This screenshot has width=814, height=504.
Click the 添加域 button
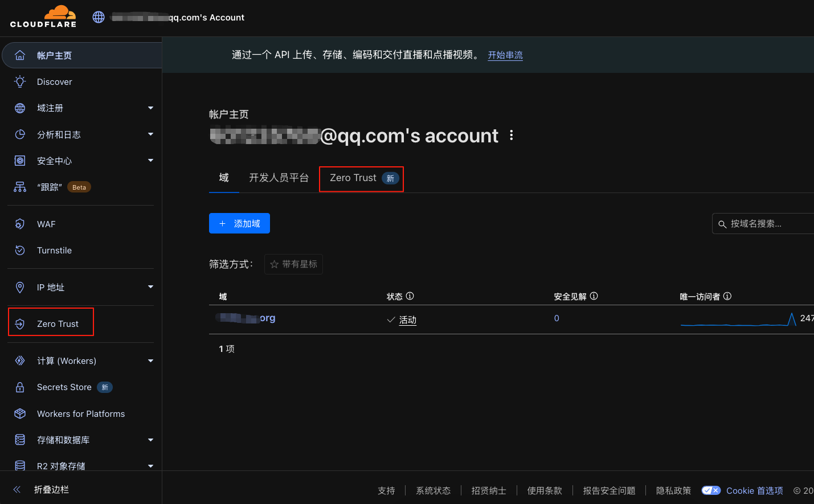coord(239,223)
